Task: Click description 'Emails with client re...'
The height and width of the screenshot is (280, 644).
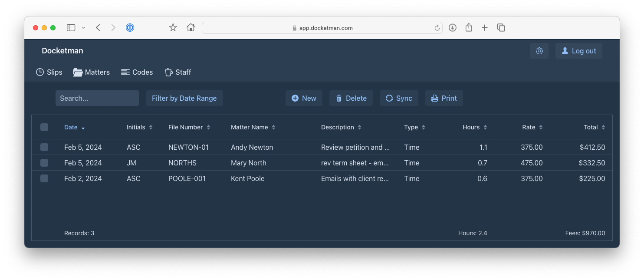Action: (355, 178)
